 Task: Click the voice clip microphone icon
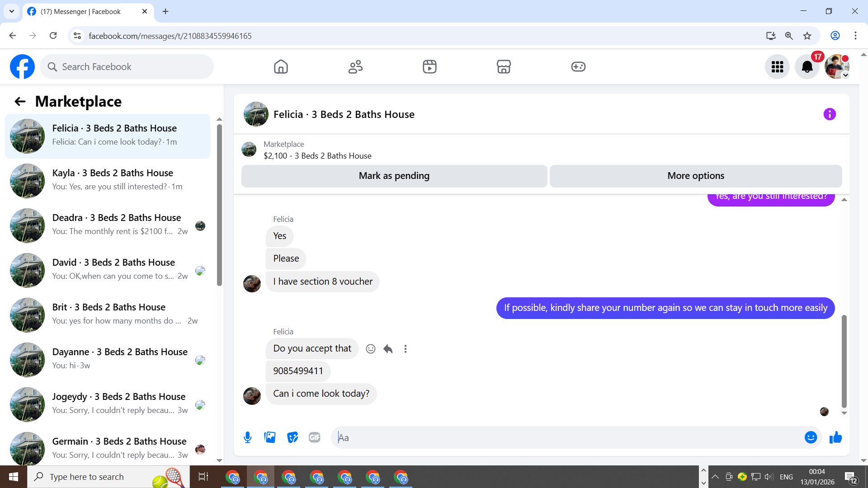coord(247,437)
